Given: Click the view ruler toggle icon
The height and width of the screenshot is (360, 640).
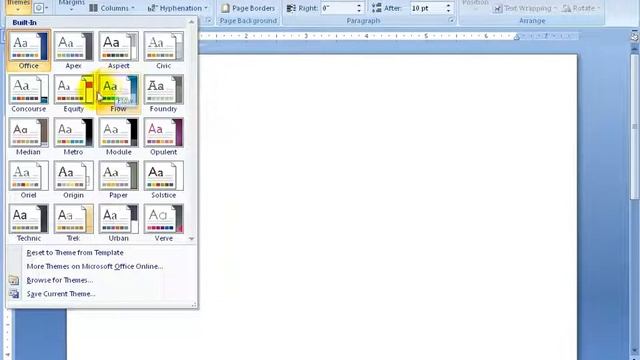Looking at the screenshot, I should pyautogui.click(x=634, y=37).
